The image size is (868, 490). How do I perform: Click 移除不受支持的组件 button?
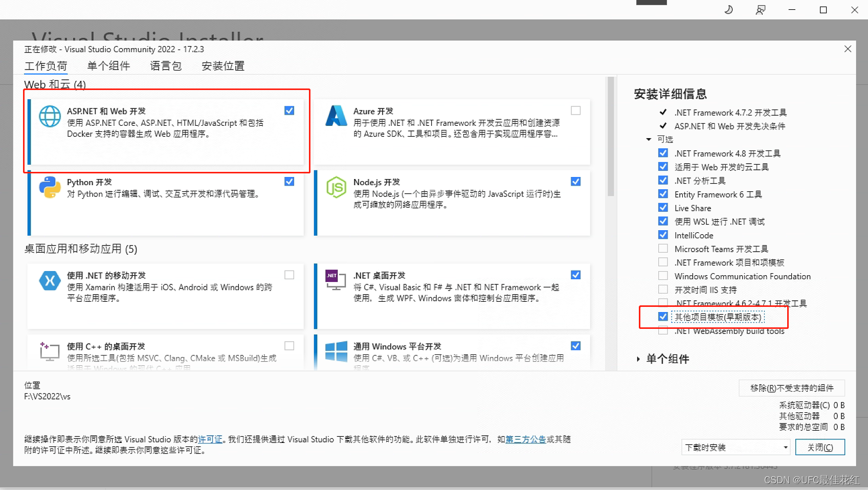(792, 388)
